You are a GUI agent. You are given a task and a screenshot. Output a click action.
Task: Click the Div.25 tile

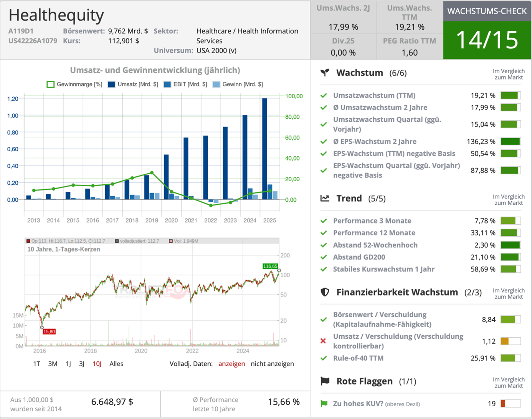pyautogui.click(x=343, y=47)
